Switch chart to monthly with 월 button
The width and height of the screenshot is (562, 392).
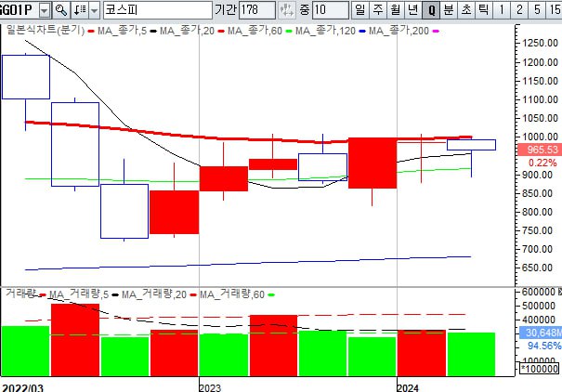(x=396, y=10)
